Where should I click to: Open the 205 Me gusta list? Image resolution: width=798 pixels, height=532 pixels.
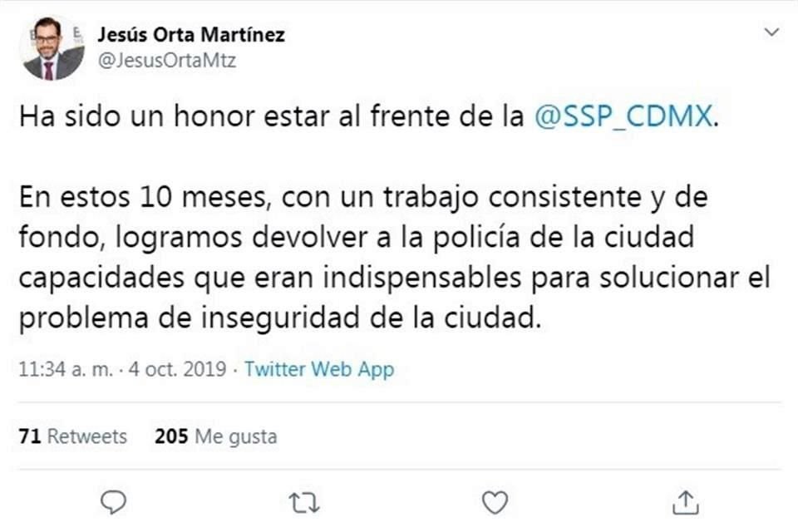coord(214,436)
